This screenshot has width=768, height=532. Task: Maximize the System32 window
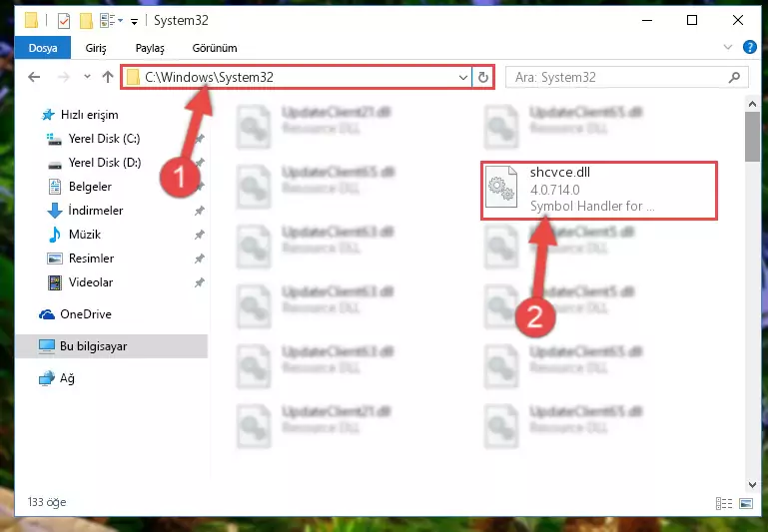[692, 21]
